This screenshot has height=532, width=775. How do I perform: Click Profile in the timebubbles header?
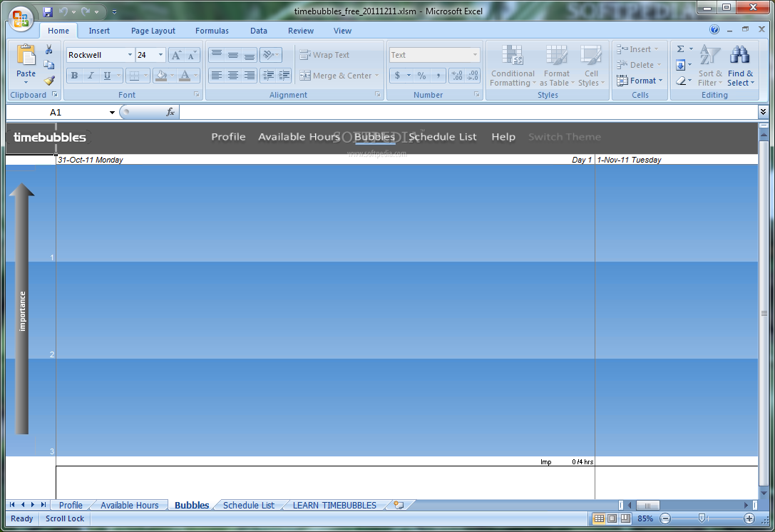228,137
